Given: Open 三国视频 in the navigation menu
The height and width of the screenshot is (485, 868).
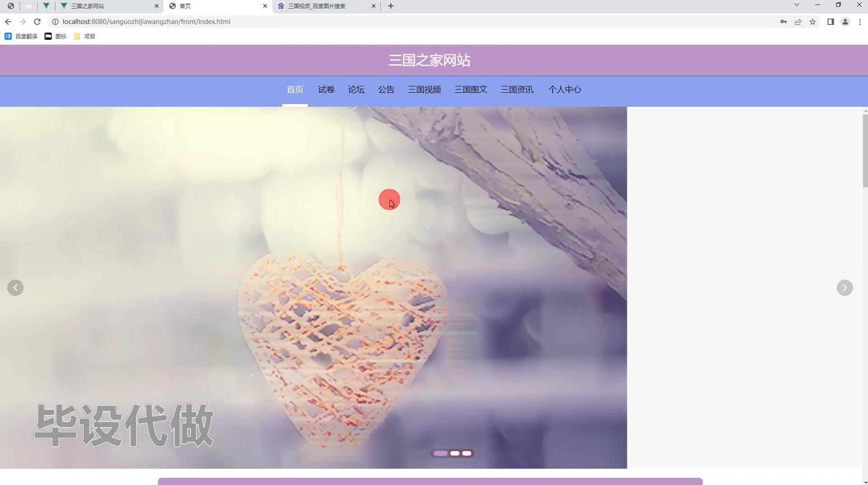Looking at the screenshot, I should tap(424, 90).
